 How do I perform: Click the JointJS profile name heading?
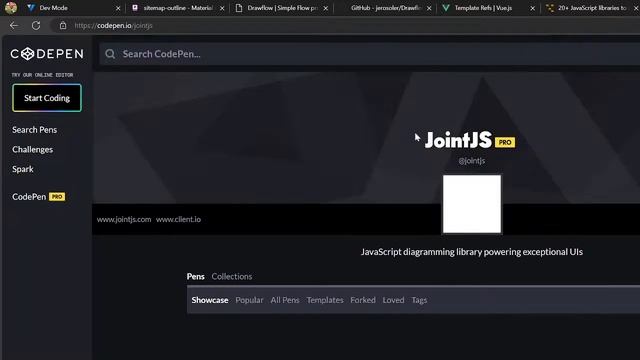point(458,140)
